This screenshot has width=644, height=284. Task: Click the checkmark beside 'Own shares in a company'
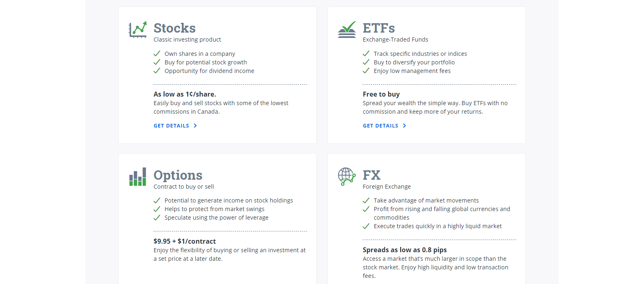point(157,53)
